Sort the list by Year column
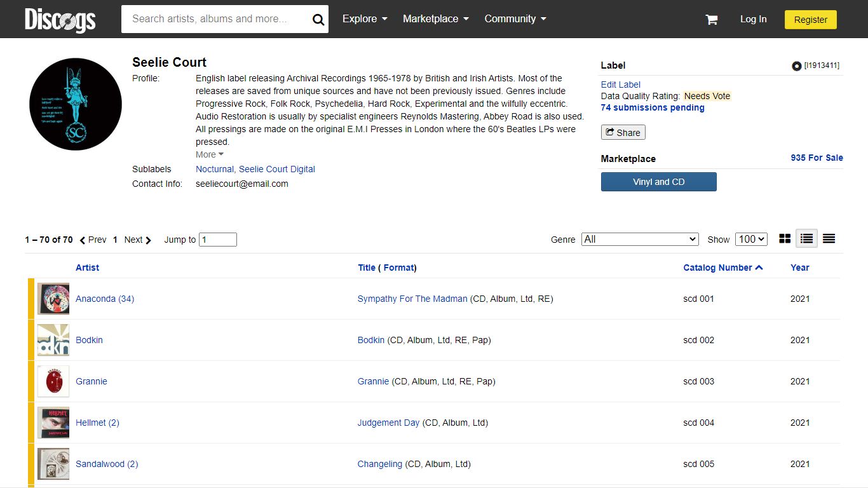The image size is (868, 488). pyautogui.click(x=800, y=268)
